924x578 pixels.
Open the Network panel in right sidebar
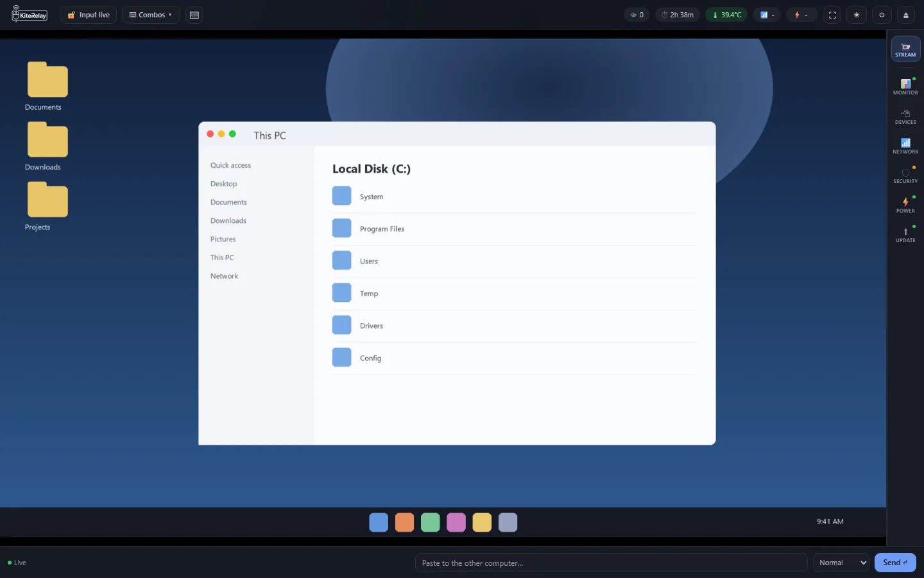point(905,146)
